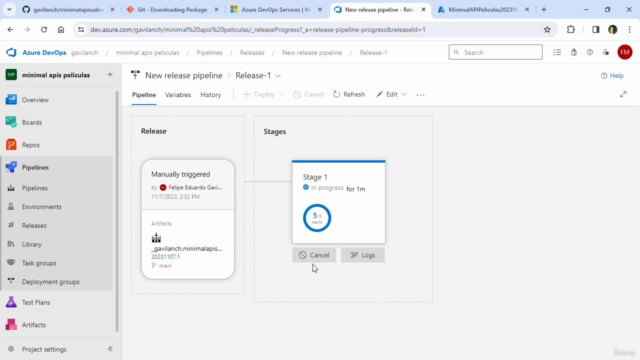The width and height of the screenshot is (640, 360).
Task: Open user settings icon in header
Action: point(606,52)
